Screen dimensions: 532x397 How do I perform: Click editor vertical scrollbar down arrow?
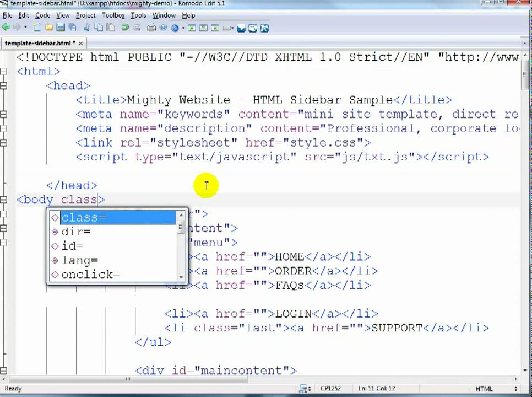click(x=525, y=370)
